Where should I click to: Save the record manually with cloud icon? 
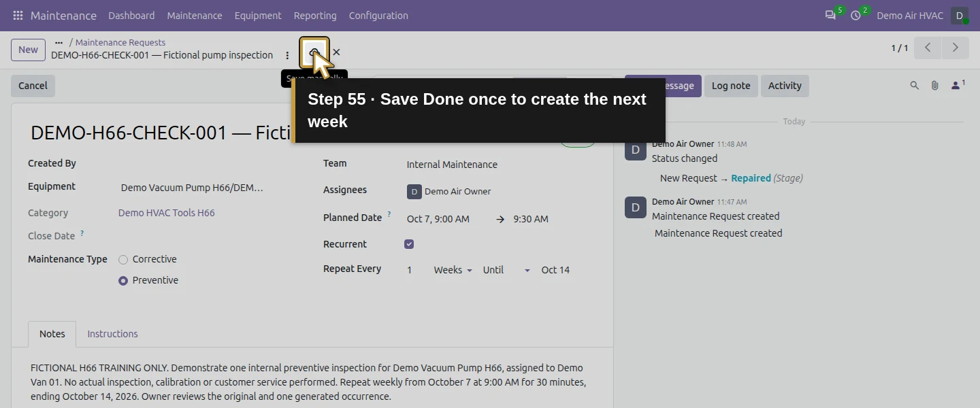coord(314,53)
